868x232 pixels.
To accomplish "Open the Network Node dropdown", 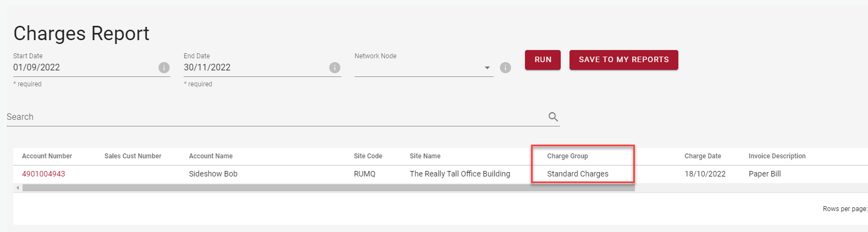I will pos(487,68).
